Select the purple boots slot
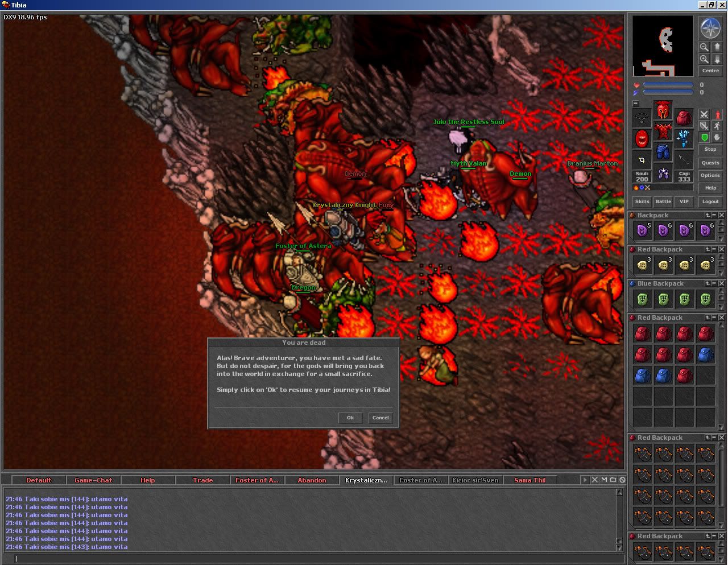 (x=663, y=174)
